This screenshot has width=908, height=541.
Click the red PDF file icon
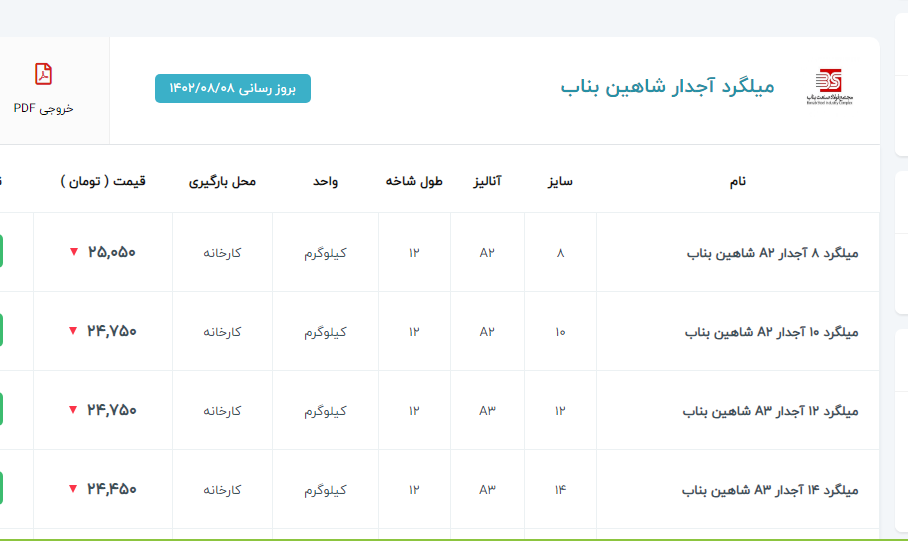43,74
